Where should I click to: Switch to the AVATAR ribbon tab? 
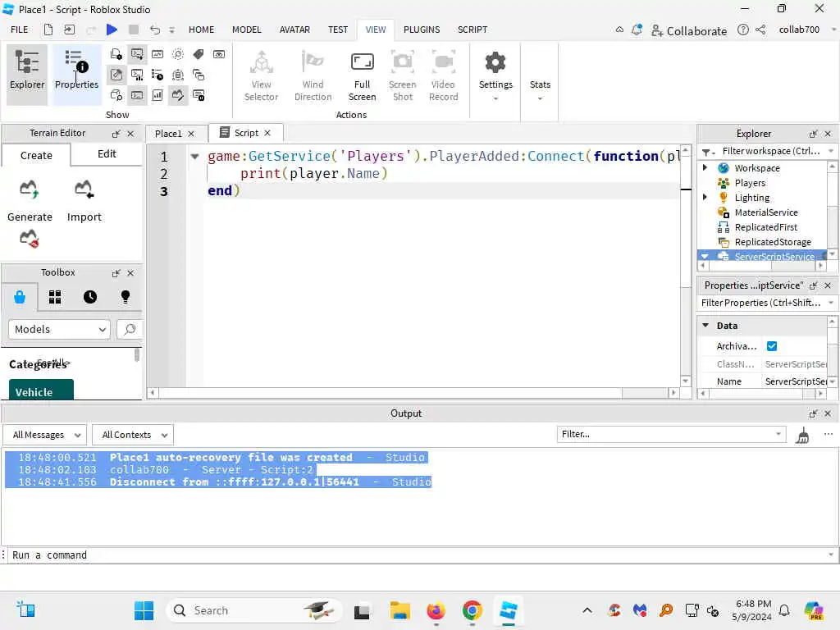click(294, 30)
